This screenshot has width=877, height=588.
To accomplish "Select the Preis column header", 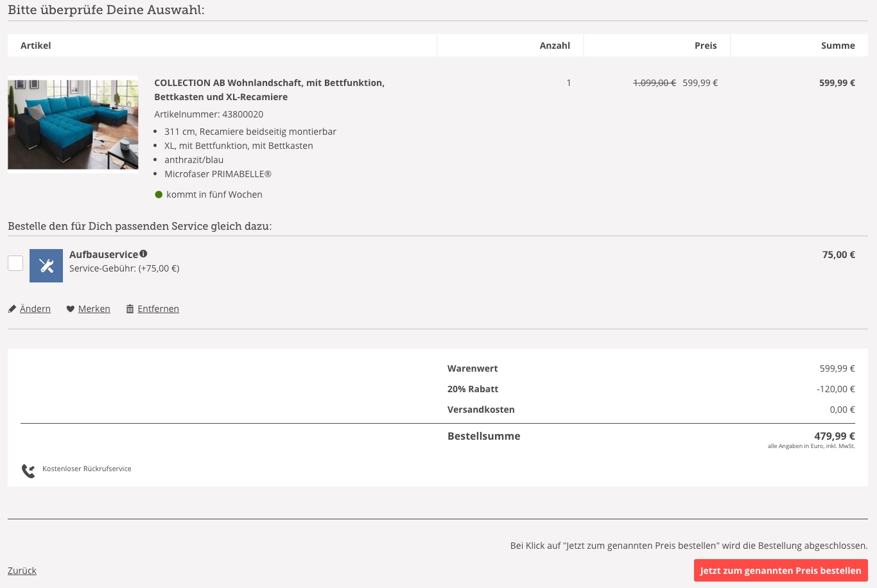I will tap(705, 46).
